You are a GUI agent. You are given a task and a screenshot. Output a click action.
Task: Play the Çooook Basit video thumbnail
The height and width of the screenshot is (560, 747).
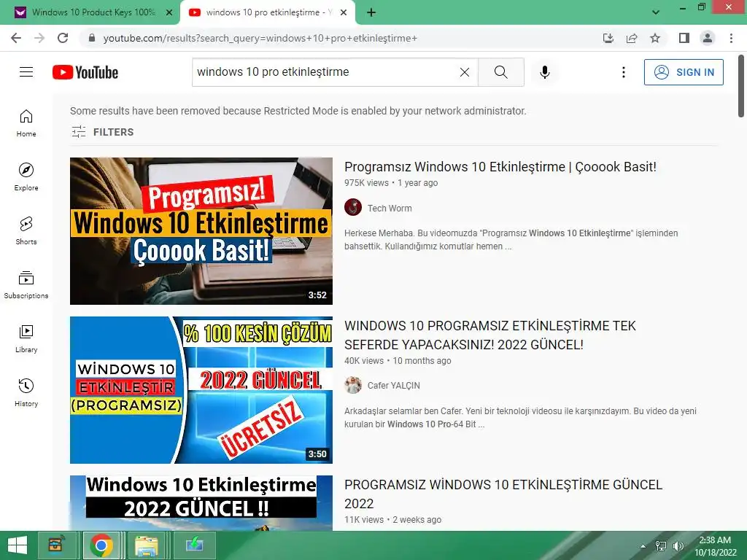201,231
